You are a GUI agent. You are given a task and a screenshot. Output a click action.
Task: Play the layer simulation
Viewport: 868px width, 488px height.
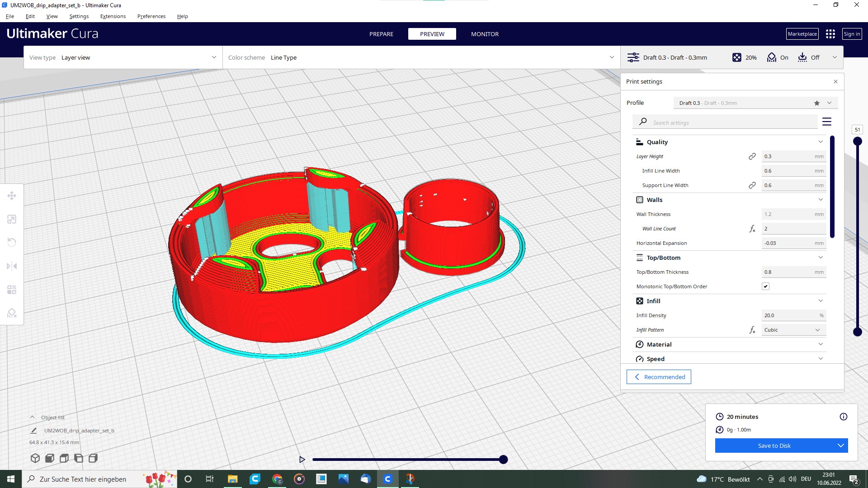(302, 460)
